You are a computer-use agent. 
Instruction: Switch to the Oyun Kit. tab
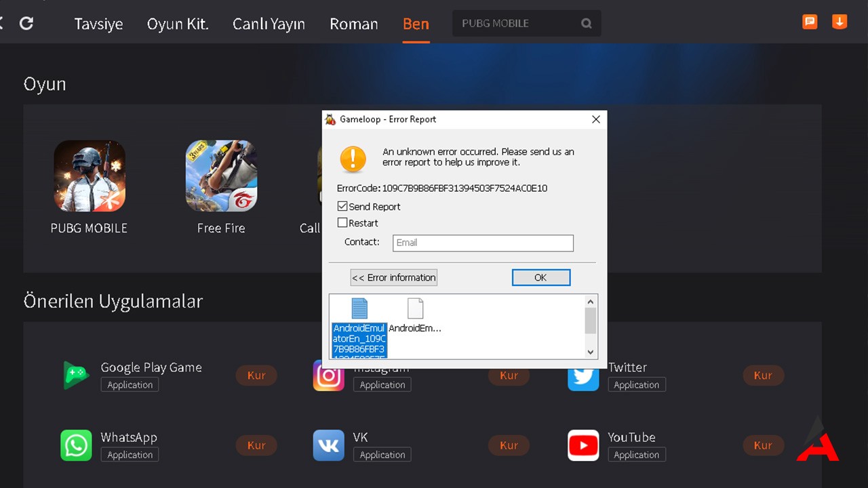[178, 24]
